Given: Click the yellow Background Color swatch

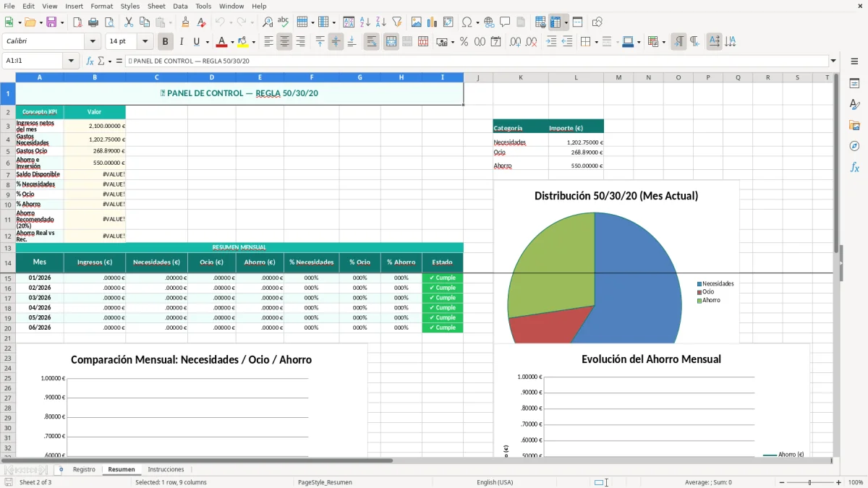Looking at the screenshot, I should [x=243, y=42].
